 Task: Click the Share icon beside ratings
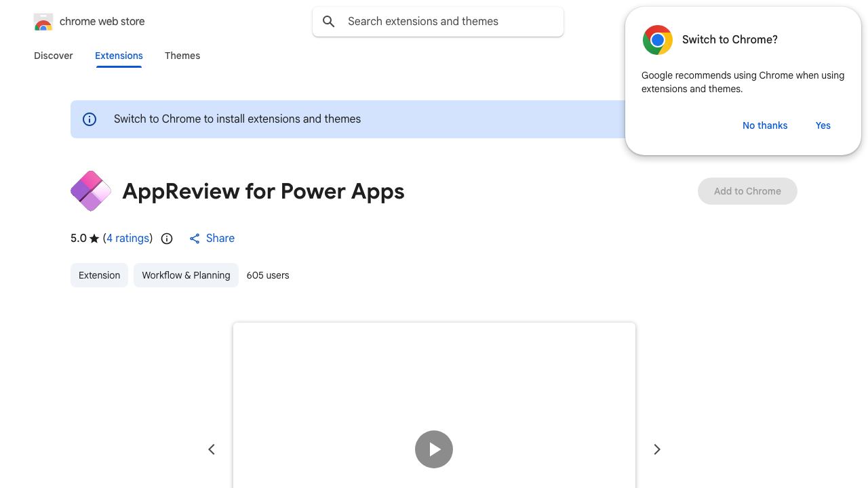pos(195,239)
